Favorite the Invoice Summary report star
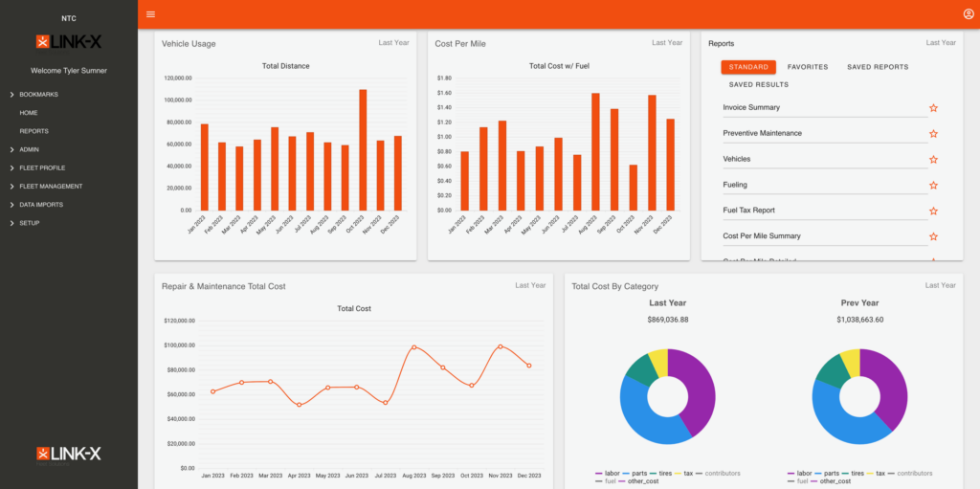980x489 pixels. coord(933,108)
